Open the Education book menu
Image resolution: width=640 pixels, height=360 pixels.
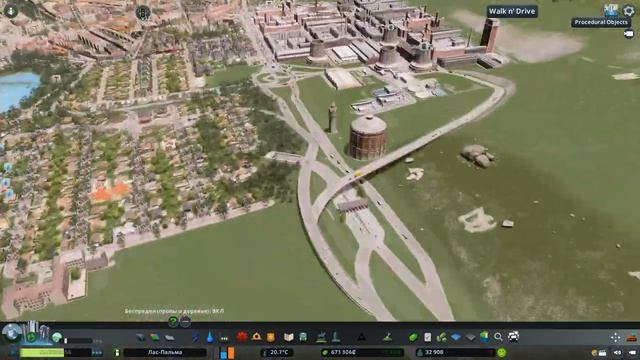pyautogui.click(x=289, y=337)
